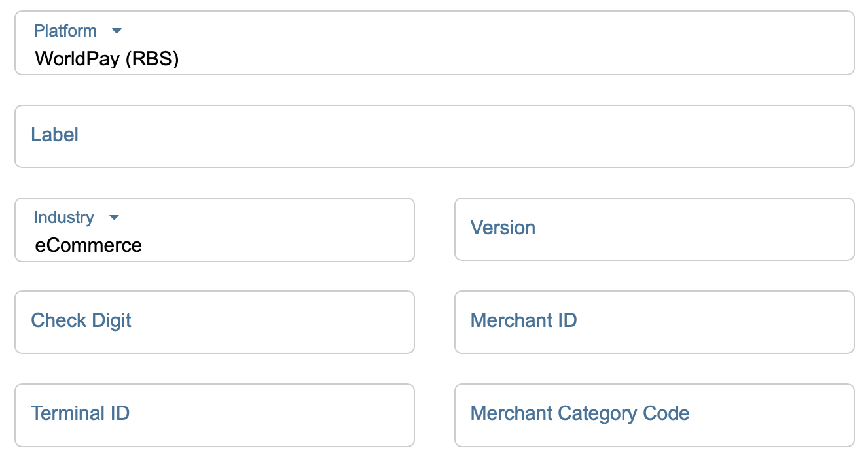The height and width of the screenshot is (467, 868).
Task: Click the "Label" placeholder text
Action: coord(55,135)
